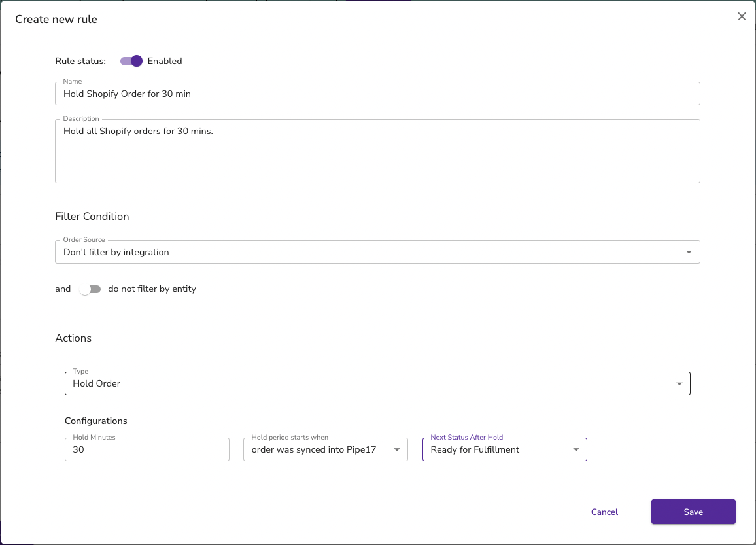Open Hold period starts when dropdown
This screenshot has height=545, width=756.
[326, 449]
